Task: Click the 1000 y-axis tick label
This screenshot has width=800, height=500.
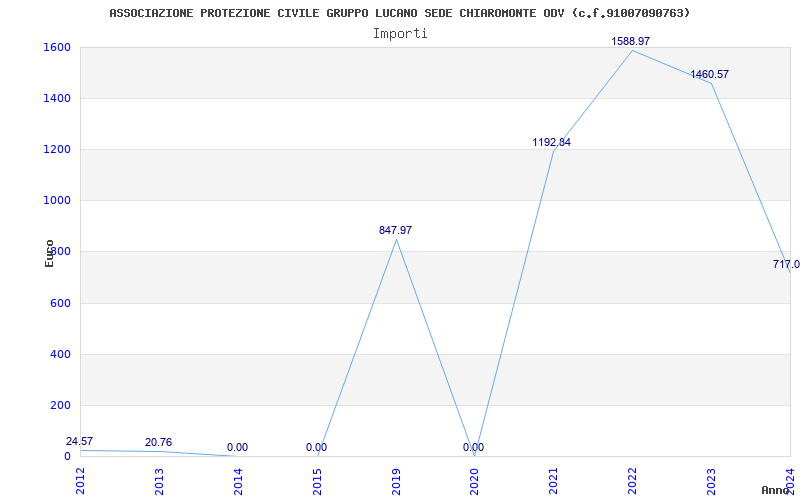Action: point(57,201)
